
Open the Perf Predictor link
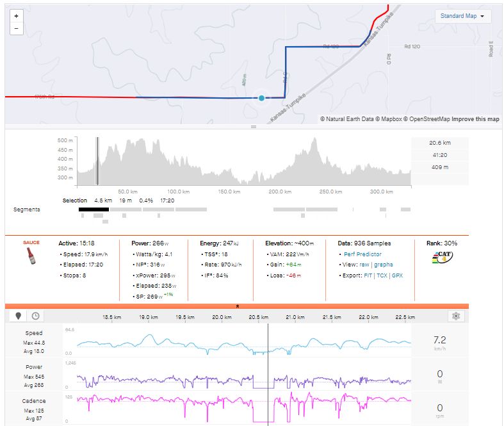pyautogui.click(x=362, y=254)
